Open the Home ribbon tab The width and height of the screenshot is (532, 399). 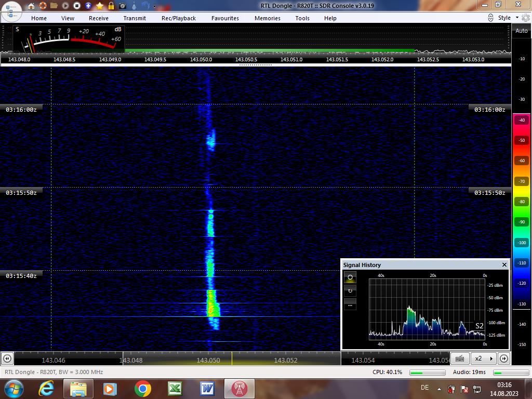[x=39, y=18]
